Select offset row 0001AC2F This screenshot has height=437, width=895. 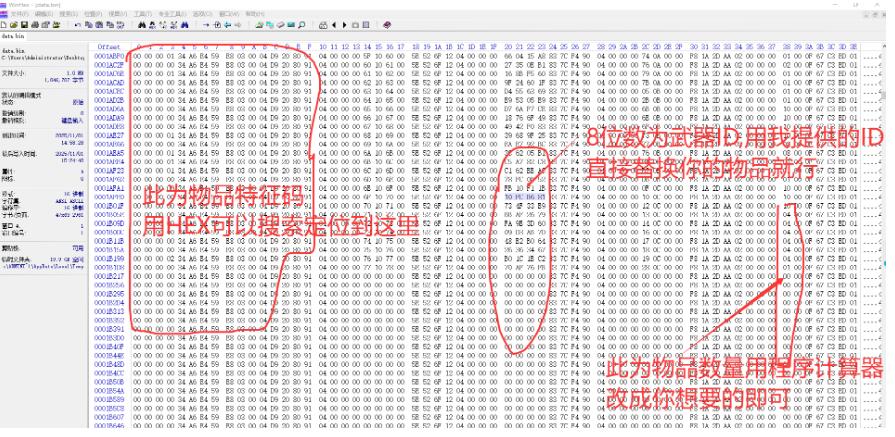tap(108, 64)
